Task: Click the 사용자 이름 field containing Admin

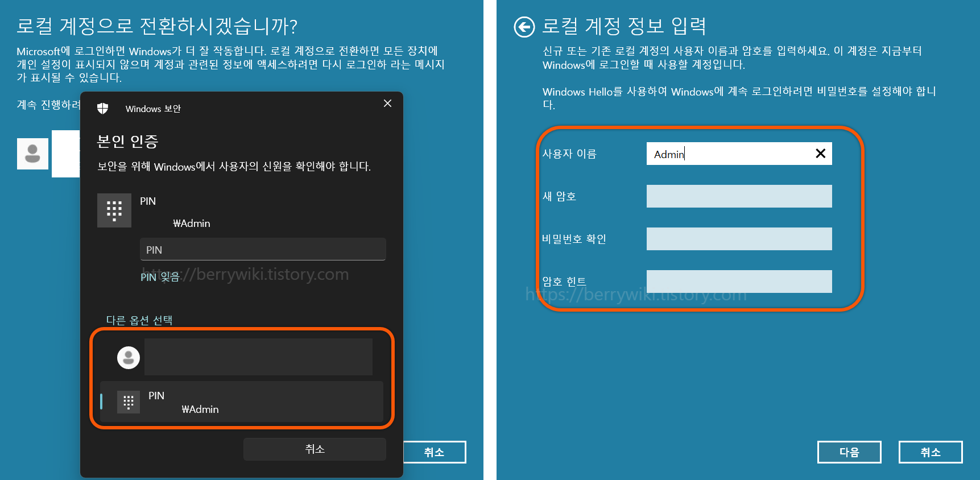Action: (x=739, y=154)
